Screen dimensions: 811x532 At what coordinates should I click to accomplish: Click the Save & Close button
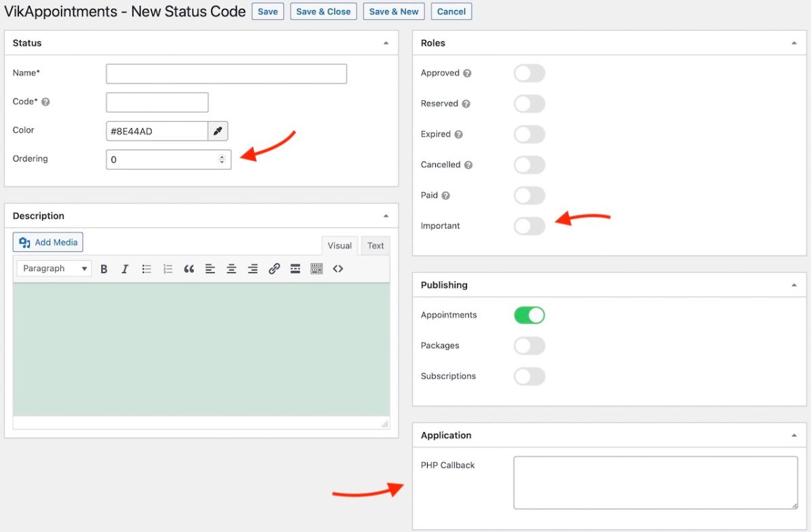coord(324,11)
